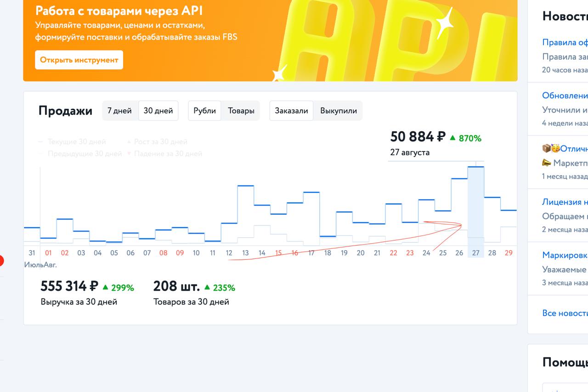Select day 15 on the chart axis
This screenshot has width=588, height=392.
click(278, 252)
